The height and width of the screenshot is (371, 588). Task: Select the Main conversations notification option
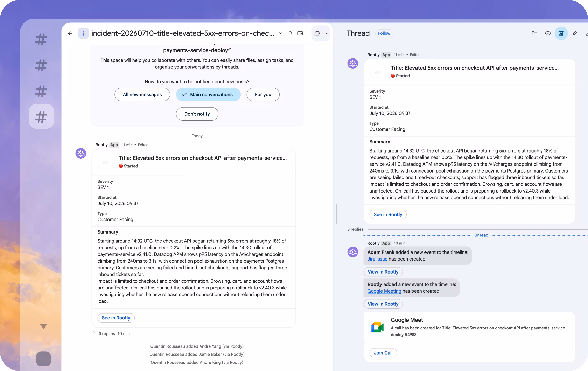tap(208, 95)
